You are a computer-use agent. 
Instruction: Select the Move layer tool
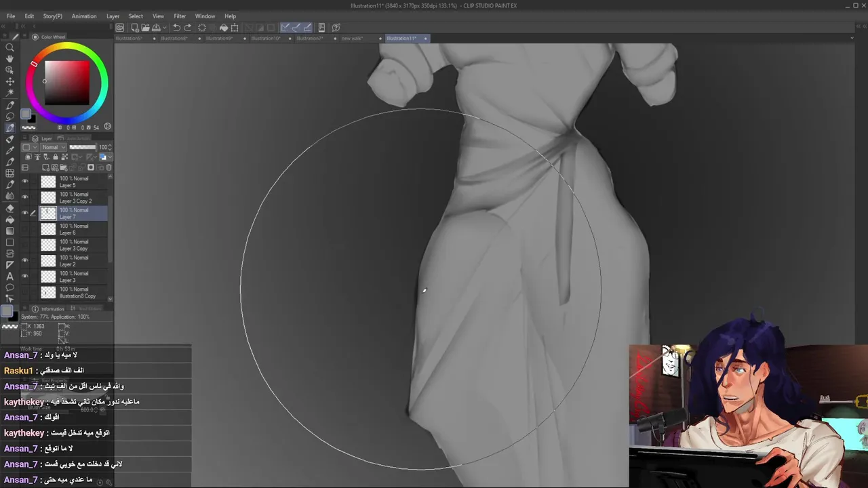(x=9, y=81)
